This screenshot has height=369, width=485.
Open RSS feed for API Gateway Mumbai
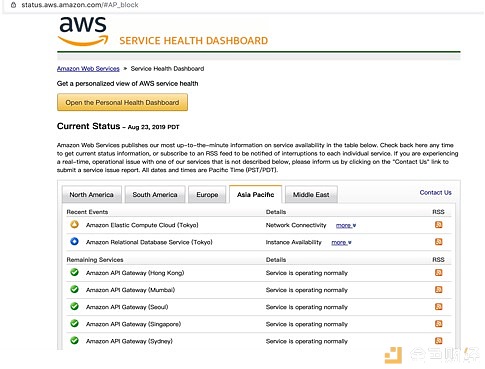tap(439, 290)
